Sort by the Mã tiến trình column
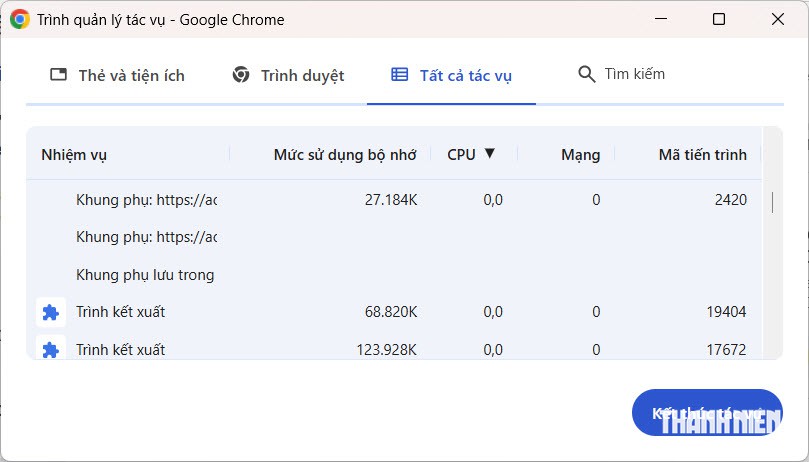This screenshot has height=462, width=809. (702, 155)
